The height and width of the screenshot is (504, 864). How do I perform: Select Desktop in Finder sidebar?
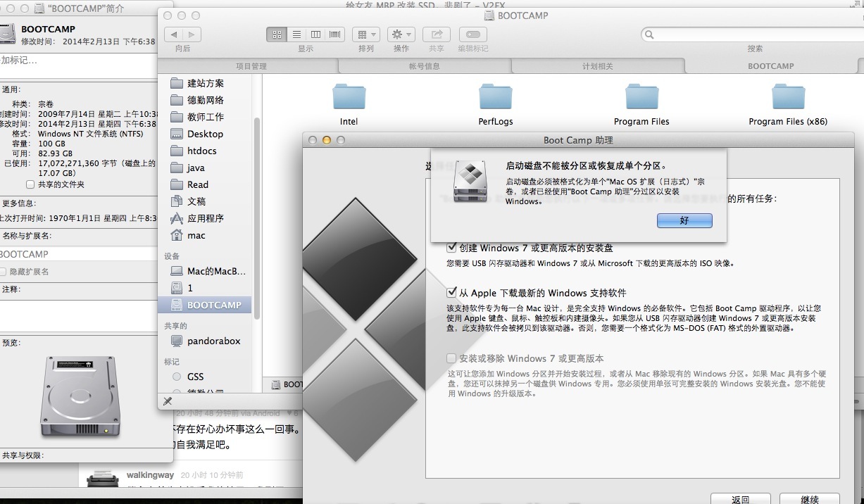tap(205, 134)
